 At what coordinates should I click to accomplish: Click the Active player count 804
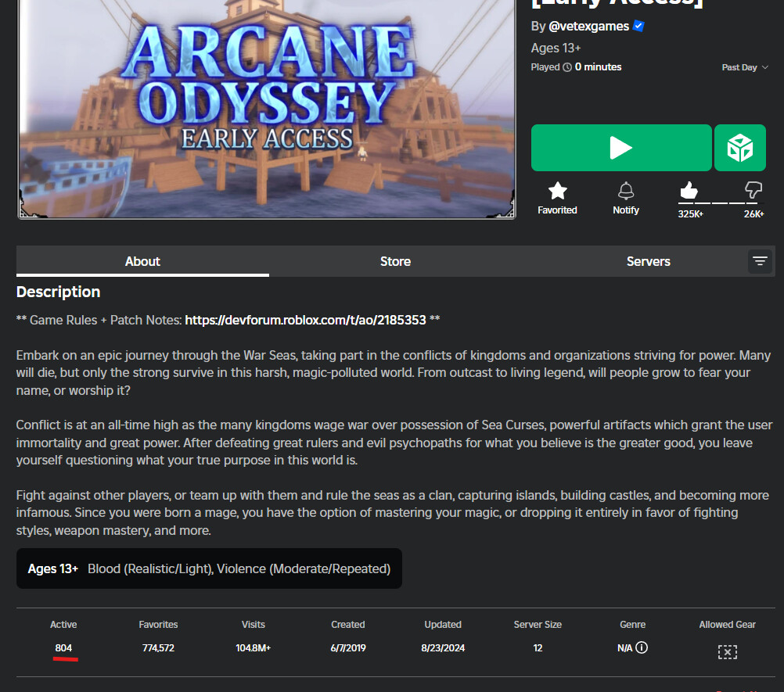click(63, 648)
